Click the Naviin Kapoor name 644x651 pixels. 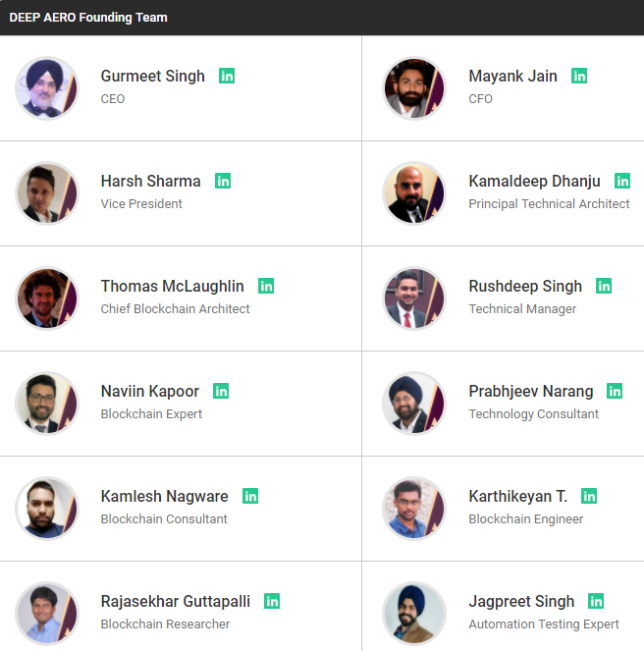[x=149, y=391]
